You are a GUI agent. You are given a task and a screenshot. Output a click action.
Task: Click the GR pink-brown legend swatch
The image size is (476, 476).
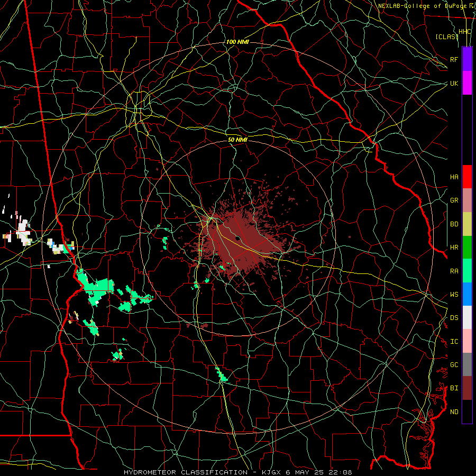(467, 200)
